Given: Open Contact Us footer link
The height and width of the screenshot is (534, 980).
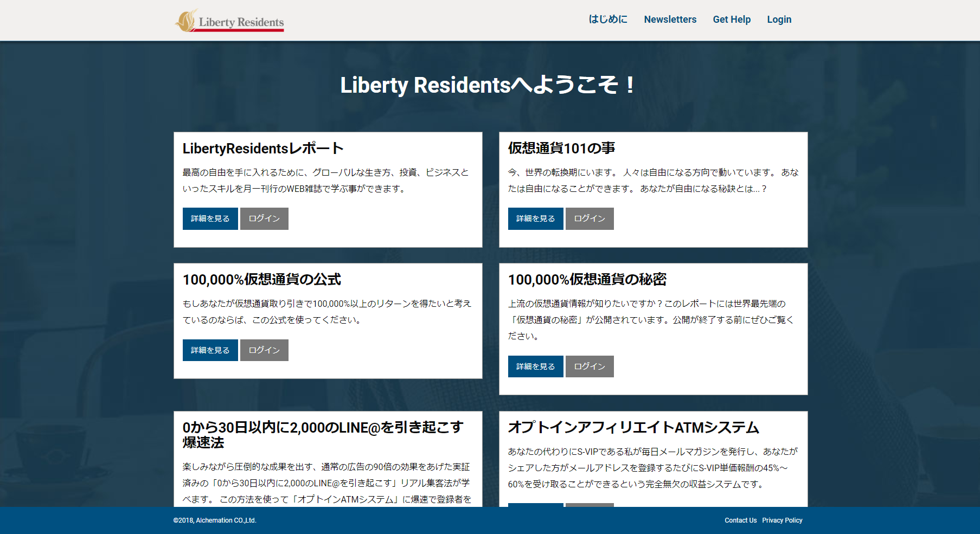Looking at the screenshot, I should (x=740, y=520).
